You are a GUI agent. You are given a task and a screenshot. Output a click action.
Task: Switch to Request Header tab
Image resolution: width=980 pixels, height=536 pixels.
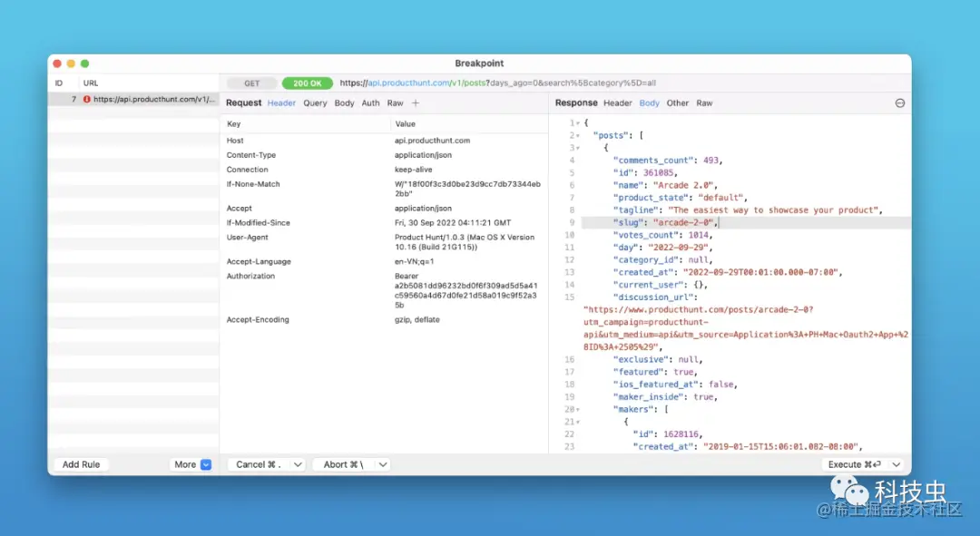281,103
